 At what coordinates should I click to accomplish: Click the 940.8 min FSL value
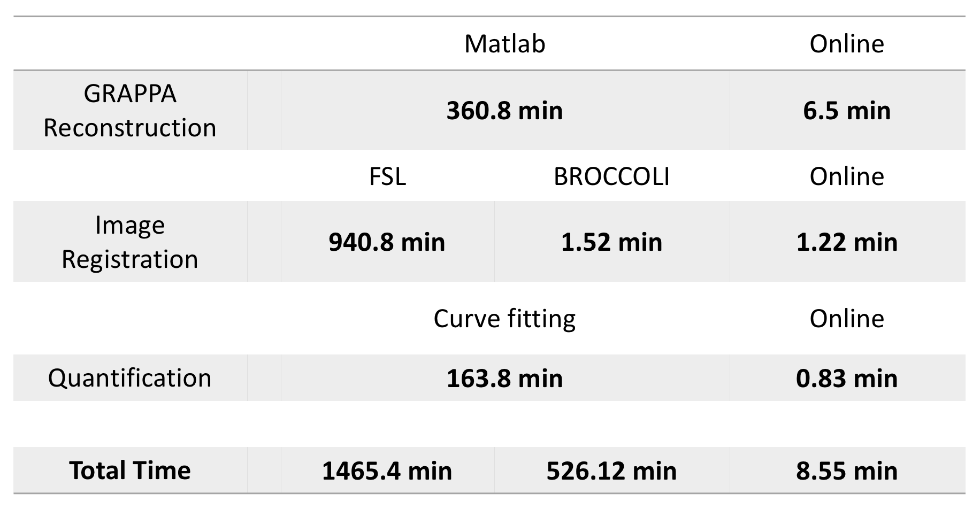(x=387, y=242)
